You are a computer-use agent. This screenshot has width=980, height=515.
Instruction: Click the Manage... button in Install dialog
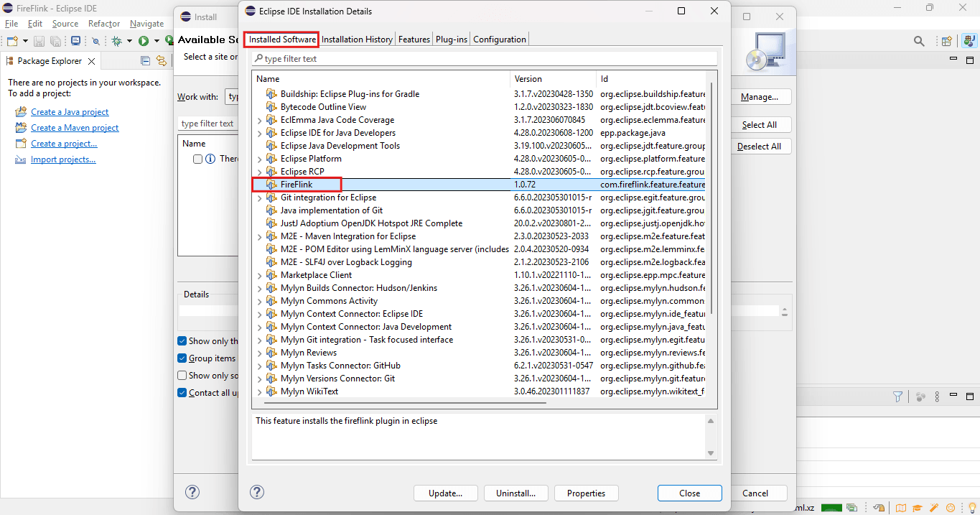pos(760,97)
